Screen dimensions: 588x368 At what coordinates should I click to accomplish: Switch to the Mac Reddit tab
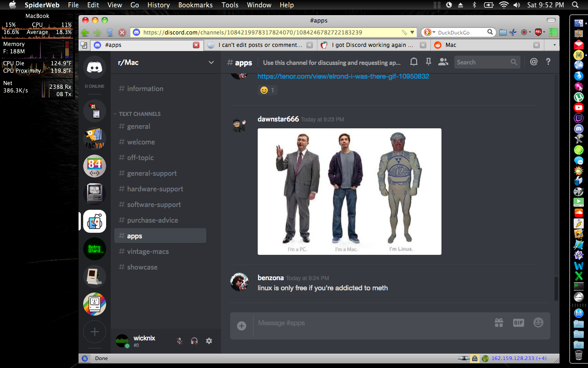[486, 45]
